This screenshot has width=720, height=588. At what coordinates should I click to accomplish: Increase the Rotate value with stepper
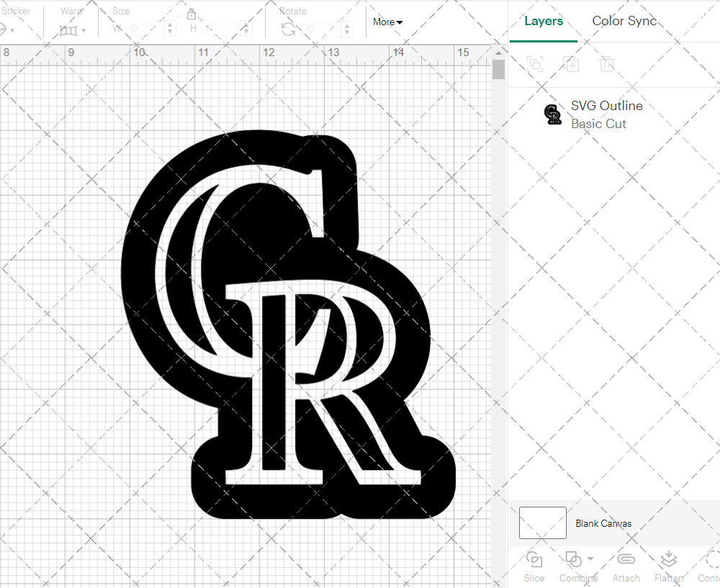pos(348,25)
